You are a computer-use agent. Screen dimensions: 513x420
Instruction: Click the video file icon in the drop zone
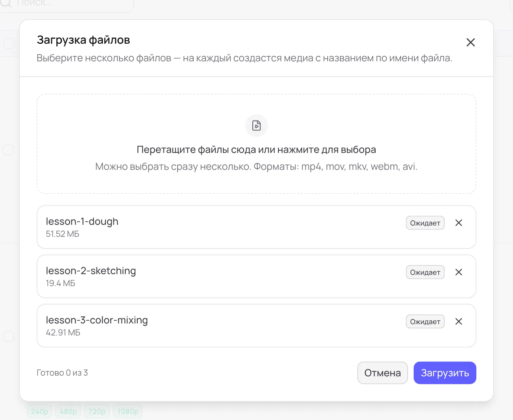click(x=256, y=125)
